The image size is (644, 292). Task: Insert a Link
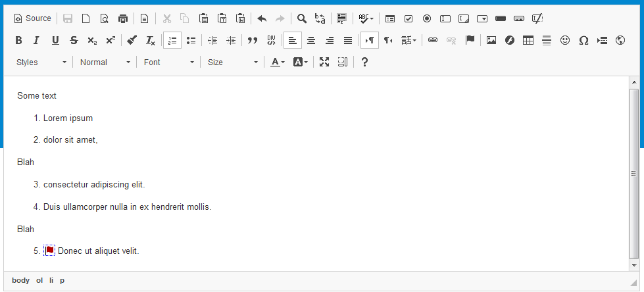[x=432, y=40]
